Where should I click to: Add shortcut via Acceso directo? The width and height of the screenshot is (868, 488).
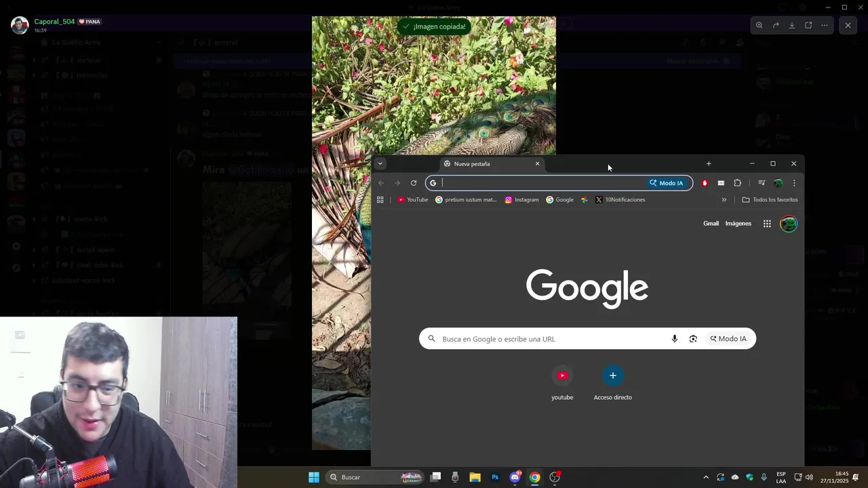pyautogui.click(x=613, y=384)
